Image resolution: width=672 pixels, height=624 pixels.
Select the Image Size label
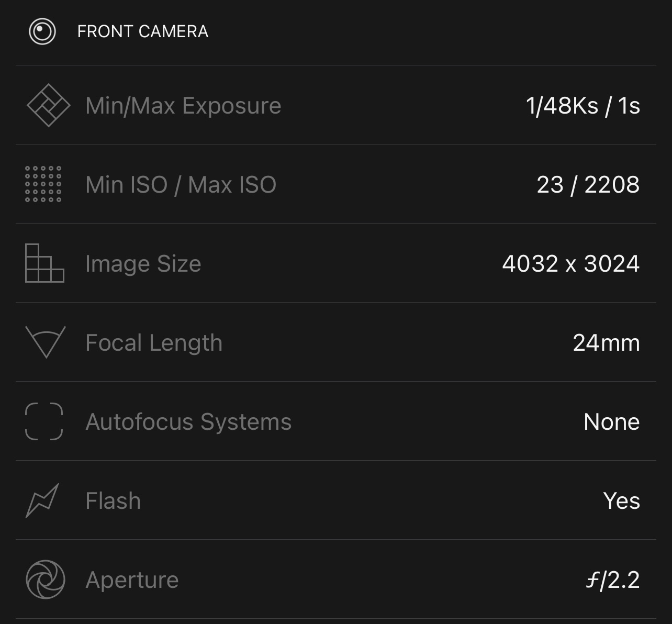coord(143,264)
